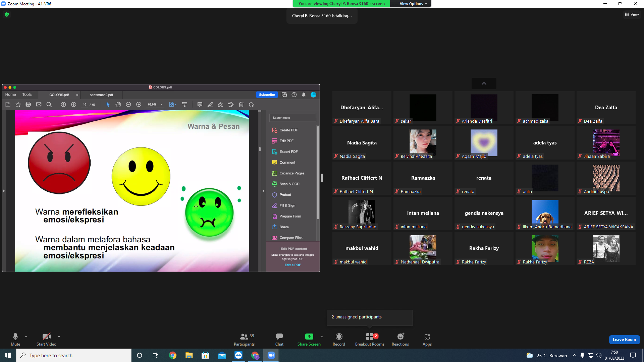The image size is (644, 362).
Task: Click the zoom in plus icon
Action: pyautogui.click(x=139, y=105)
